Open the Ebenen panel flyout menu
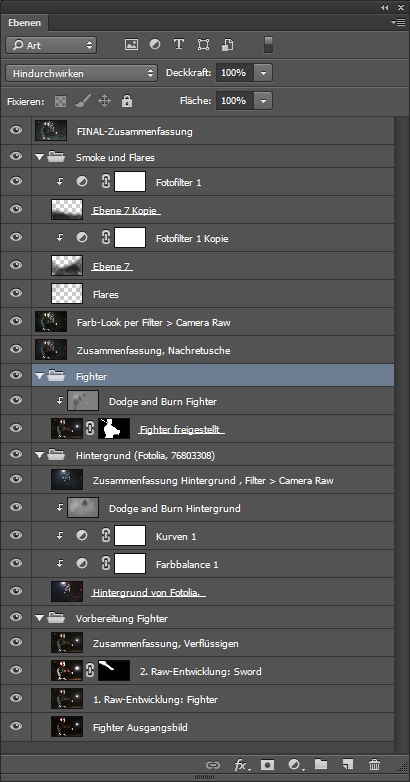 [x=398, y=22]
